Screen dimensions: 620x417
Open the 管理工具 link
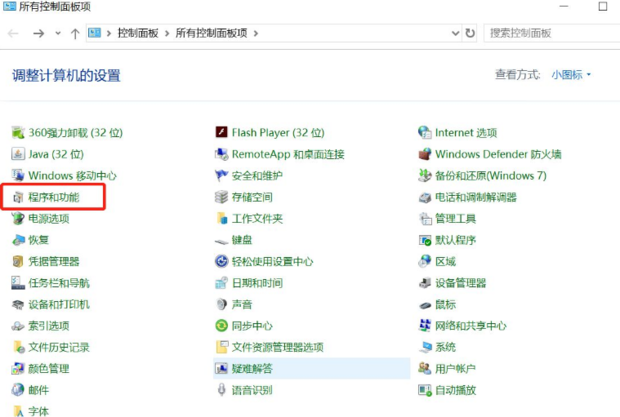455,218
